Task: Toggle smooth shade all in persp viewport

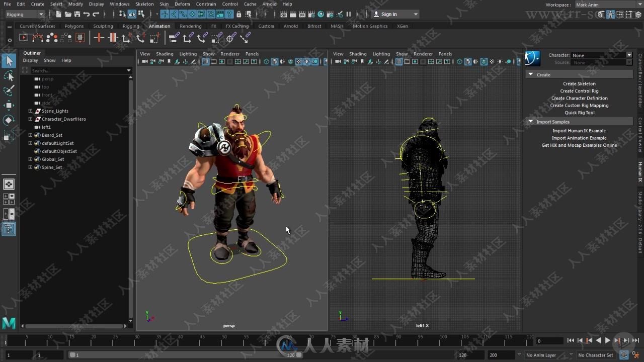Action: [x=275, y=61]
